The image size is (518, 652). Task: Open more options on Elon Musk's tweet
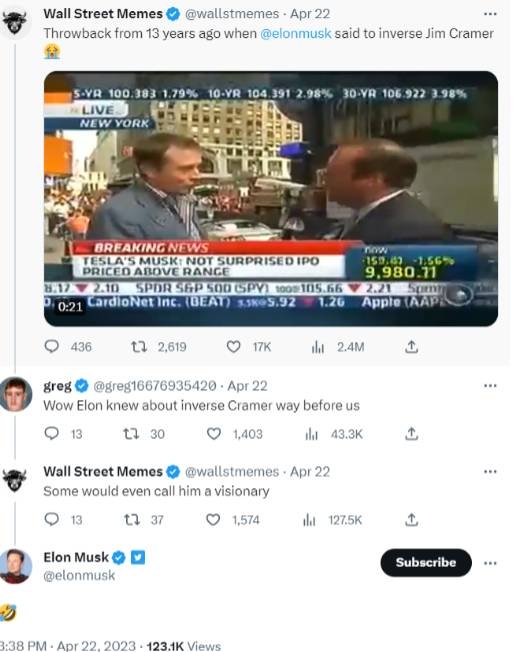click(x=490, y=563)
